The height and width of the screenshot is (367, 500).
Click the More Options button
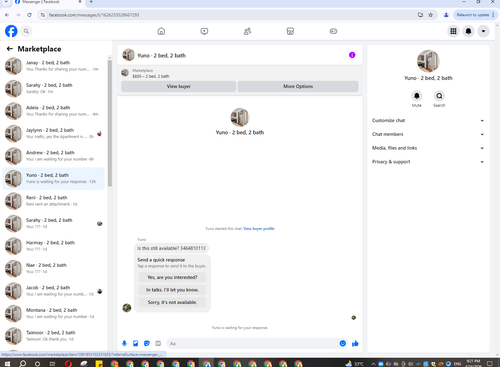[x=298, y=86]
